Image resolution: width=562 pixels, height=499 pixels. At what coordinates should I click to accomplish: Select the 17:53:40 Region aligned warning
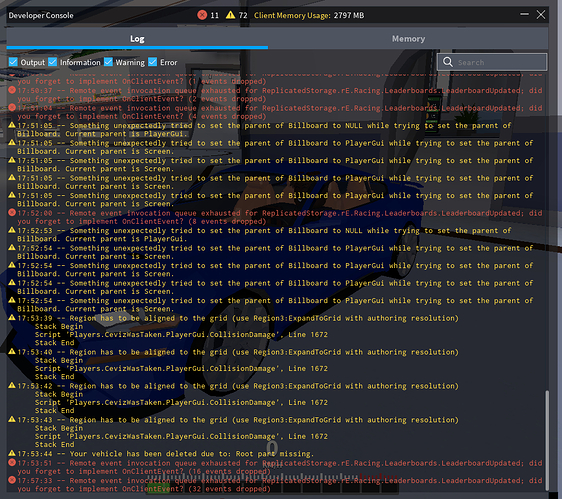[233, 365]
